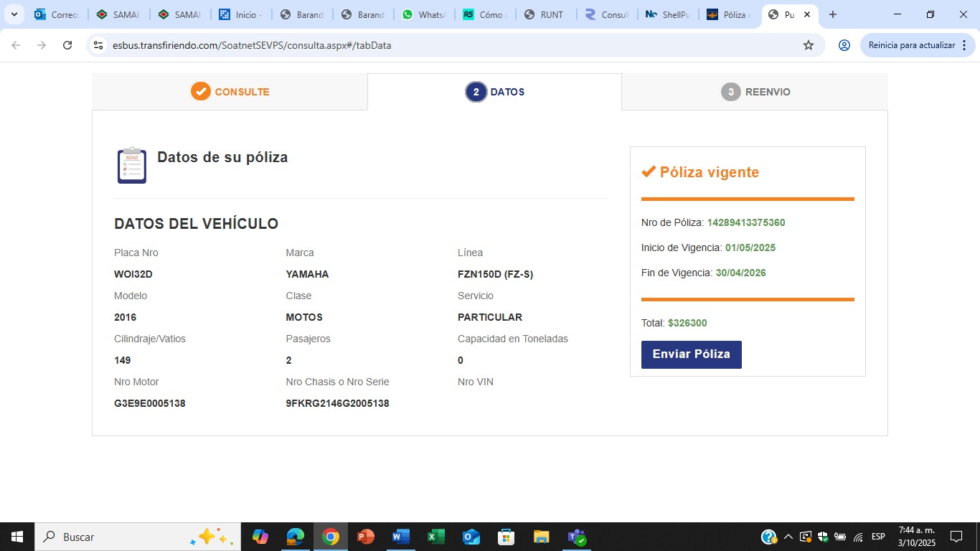The height and width of the screenshot is (551, 980).
Task: Bookmark this page with the star icon
Action: [809, 45]
